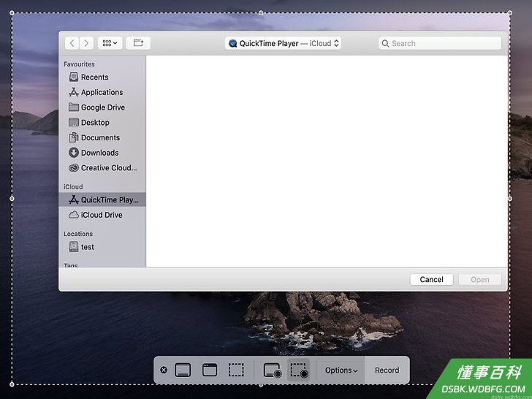Image resolution: width=532 pixels, height=399 pixels.
Task: Choose Capture Selected Portion tool
Action: (236, 370)
